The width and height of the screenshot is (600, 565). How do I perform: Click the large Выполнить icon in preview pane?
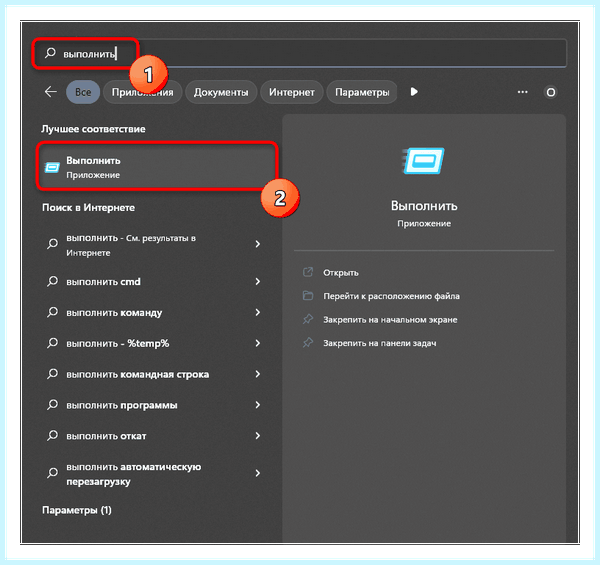tap(424, 161)
